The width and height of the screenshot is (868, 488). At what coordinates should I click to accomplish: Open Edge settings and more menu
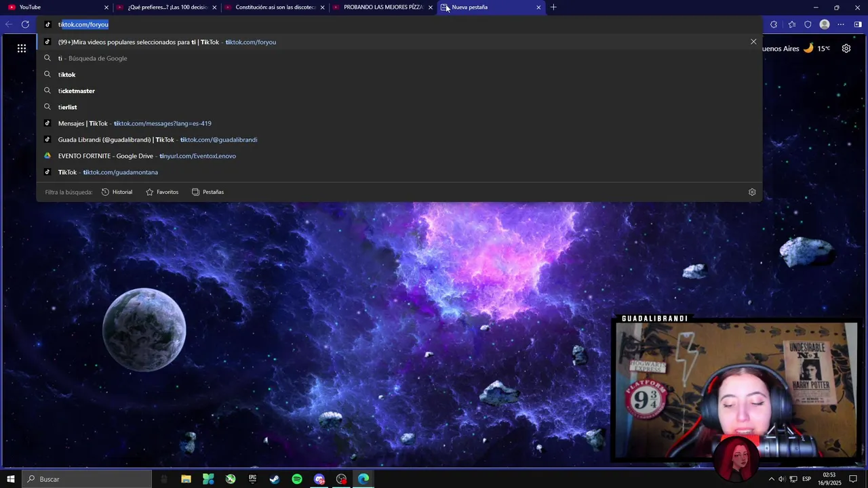coord(841,24)
